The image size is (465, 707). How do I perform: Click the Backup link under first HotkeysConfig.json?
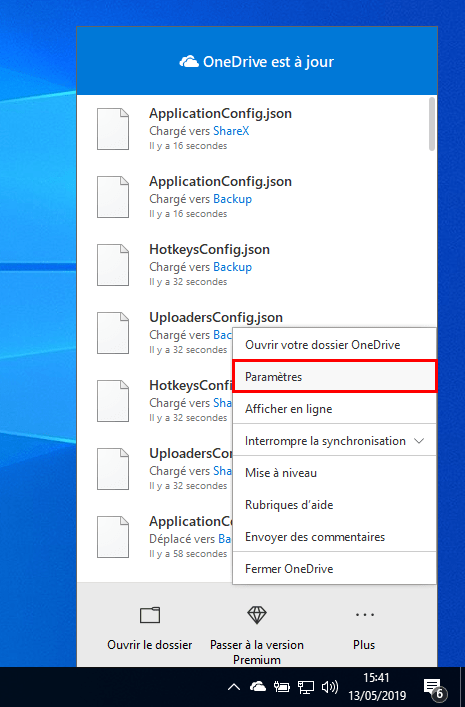click(232, 267)
